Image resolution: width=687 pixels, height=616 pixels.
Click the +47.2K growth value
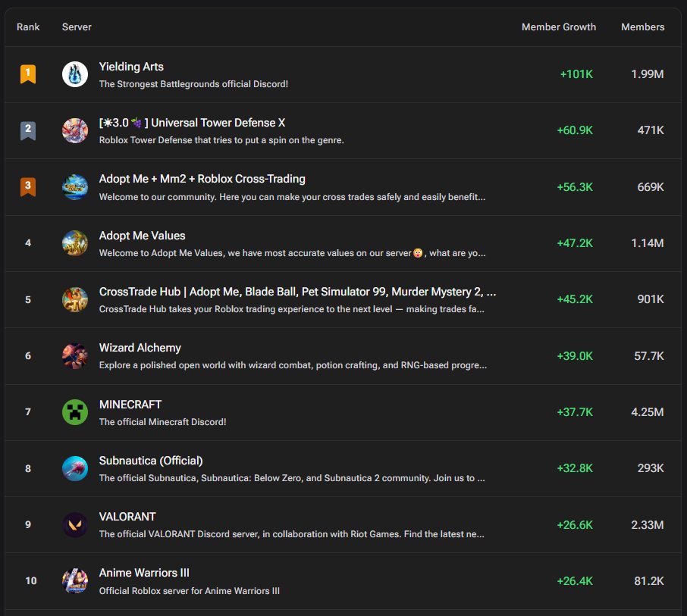pos(575,243)
